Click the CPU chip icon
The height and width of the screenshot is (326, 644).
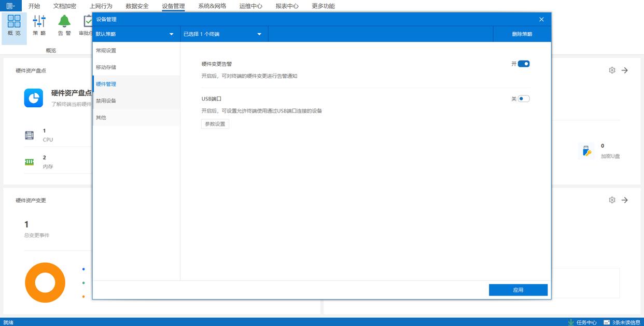point(30,135)
